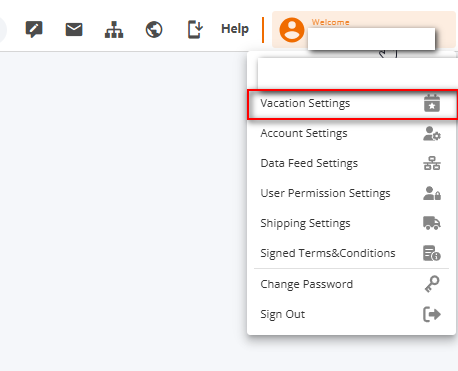Screen dimensions: 458x371
Task: Select Sign Out
Action: click(351, 314)
